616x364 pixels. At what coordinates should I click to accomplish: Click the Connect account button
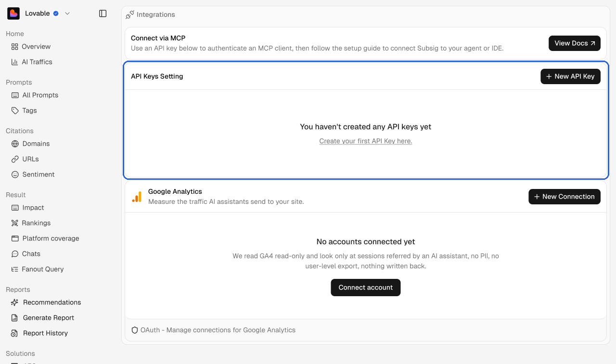[x=366, y=288]
